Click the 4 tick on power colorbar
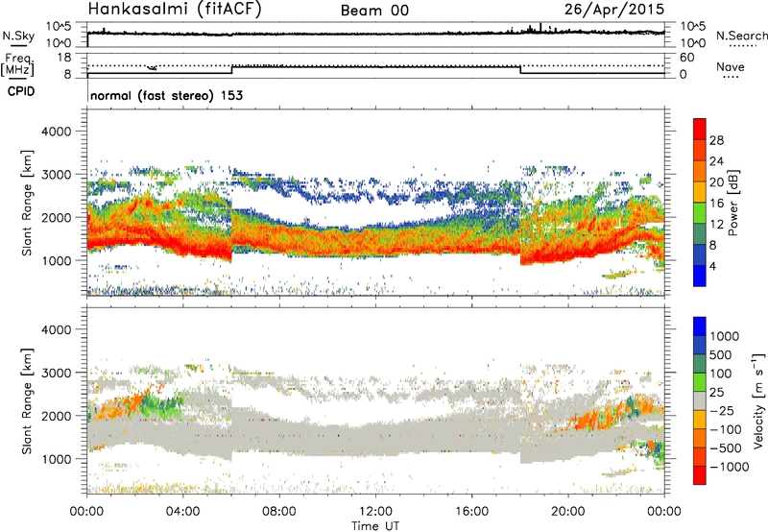Image resolution: width=768 pixels, height=532 pixels. point(712,266)
